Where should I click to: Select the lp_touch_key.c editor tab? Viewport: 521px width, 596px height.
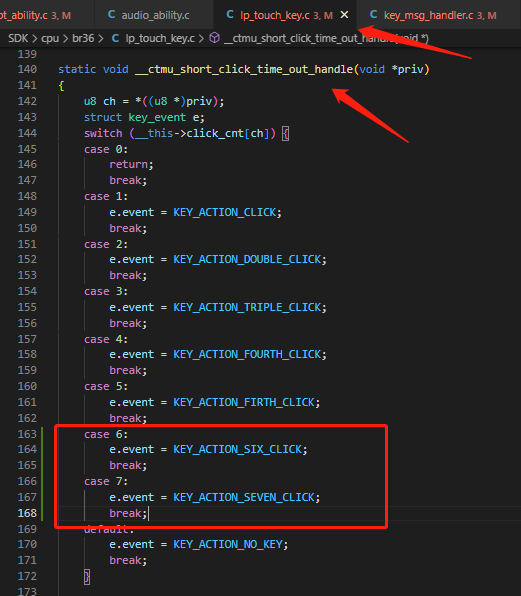pos(286,15)
